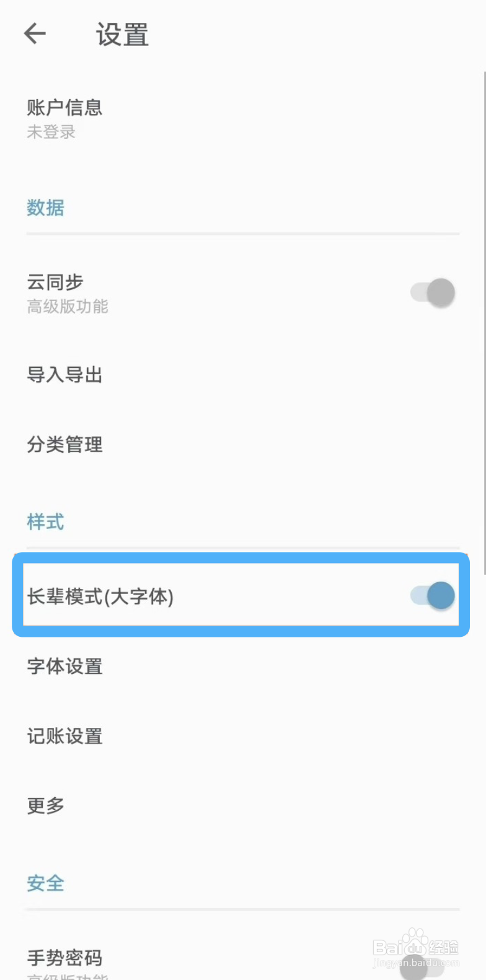Open the 导入导出 import/export option
486x980 pixels.
tap(64, 375)
